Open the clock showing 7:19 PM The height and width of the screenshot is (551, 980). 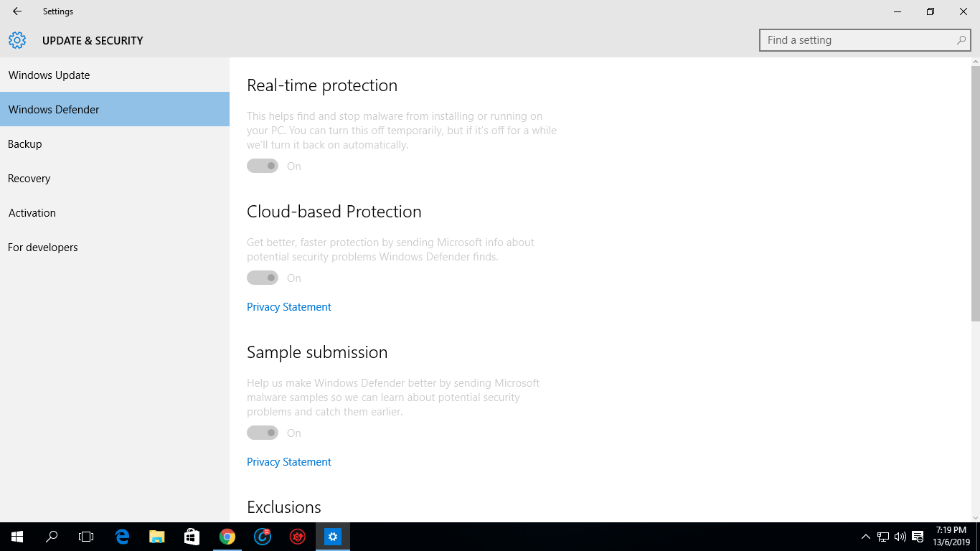(951, 537)
